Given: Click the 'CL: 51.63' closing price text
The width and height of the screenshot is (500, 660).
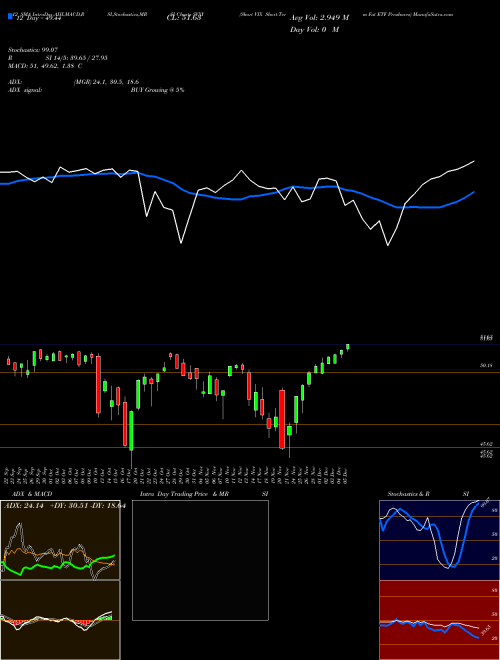Looking at the screenshot, I should point(183,18).
